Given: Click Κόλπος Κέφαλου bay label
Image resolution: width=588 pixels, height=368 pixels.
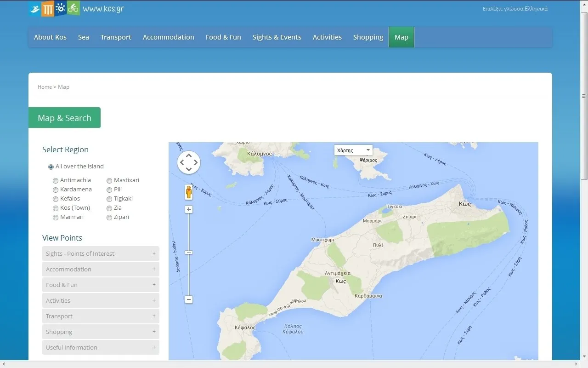Looking at the screenshot, I should (x=293, y=328).
